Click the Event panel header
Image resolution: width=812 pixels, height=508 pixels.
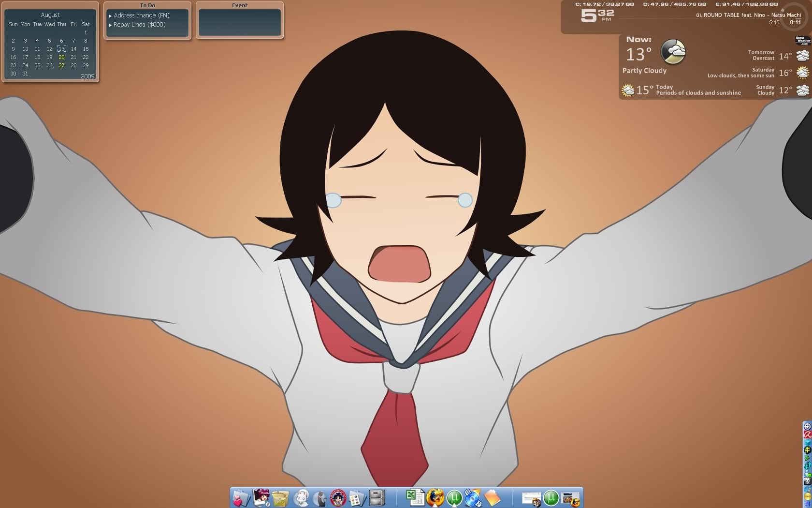click(240, 5)
